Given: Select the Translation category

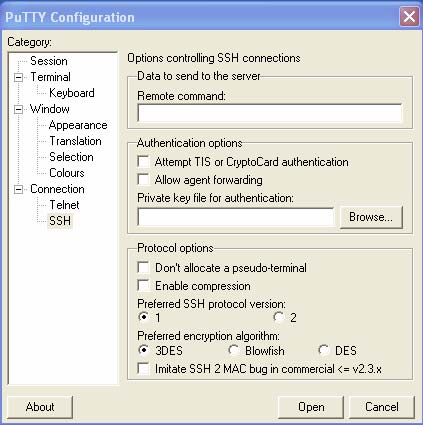Looking at the screenshot, I should point(75,141).
